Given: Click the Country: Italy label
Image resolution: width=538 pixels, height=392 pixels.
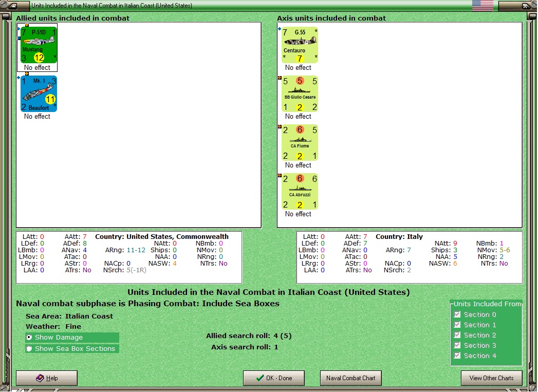Looking at the screenshot, I should coord(399,237).
